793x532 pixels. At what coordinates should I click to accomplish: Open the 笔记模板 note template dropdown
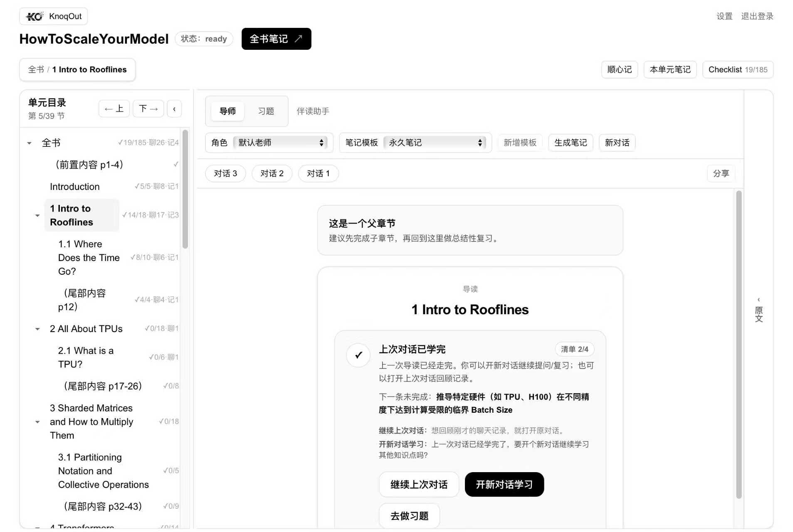(435, 143)
